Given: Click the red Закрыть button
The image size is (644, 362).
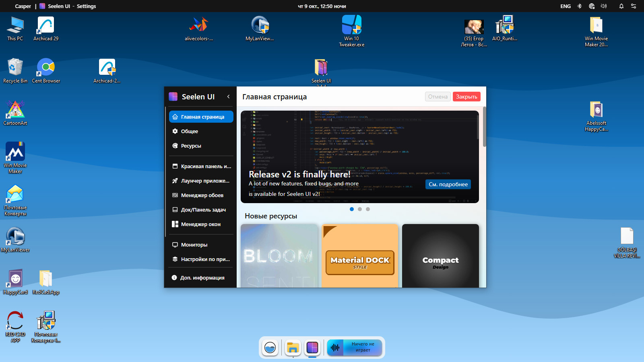Looking at the screenshot, I should (466, 97).
